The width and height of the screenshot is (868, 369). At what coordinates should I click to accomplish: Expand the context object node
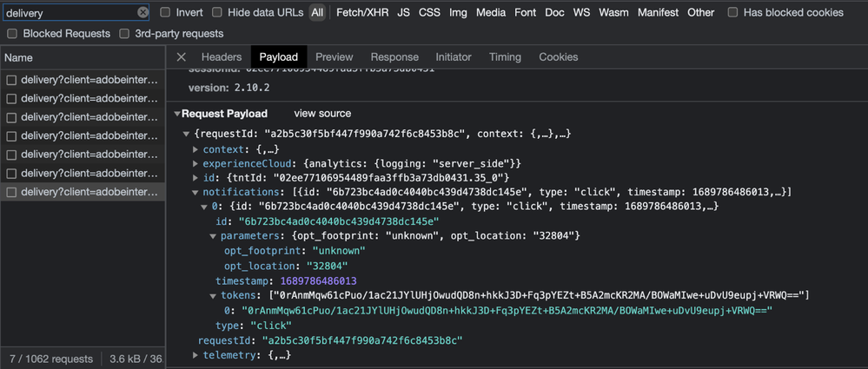pos(196,149)
